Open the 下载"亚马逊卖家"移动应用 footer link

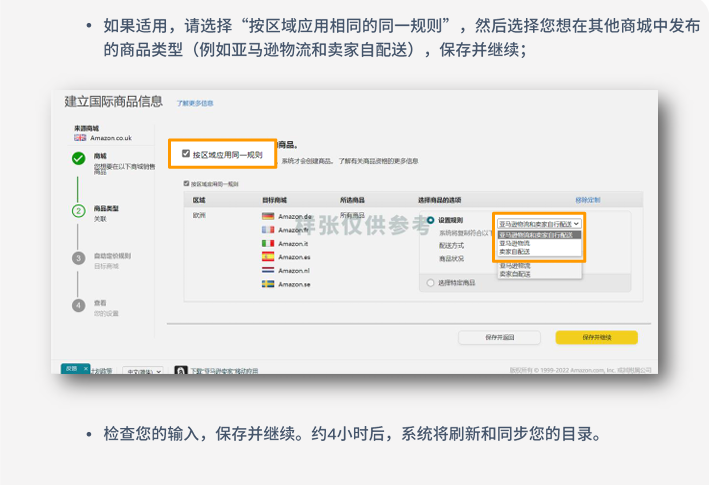224,371
